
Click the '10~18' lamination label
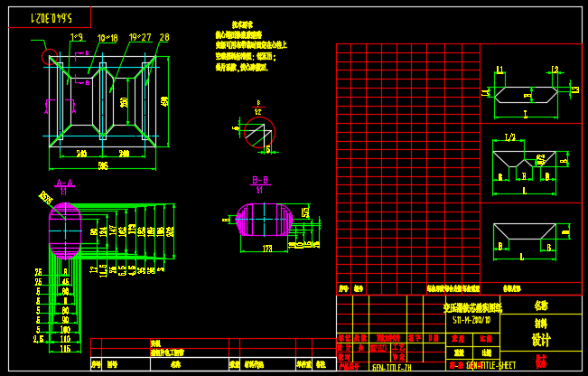[107, 38]
